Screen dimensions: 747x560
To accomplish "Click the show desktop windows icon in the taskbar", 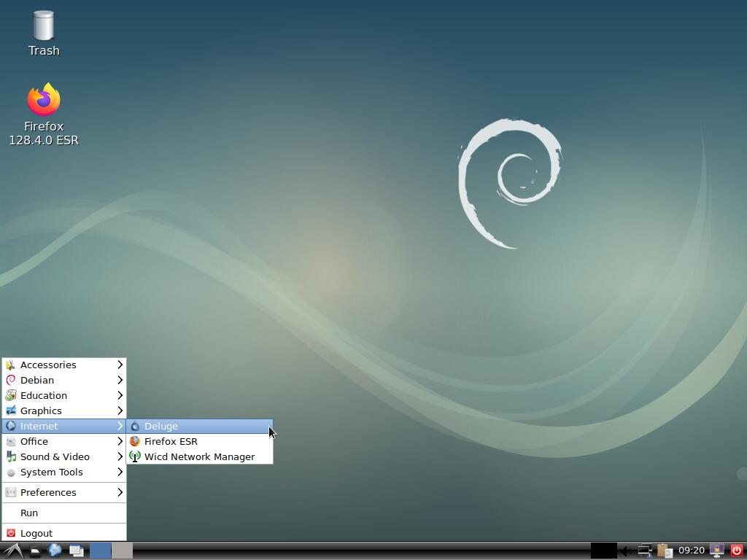I will 76,551.
